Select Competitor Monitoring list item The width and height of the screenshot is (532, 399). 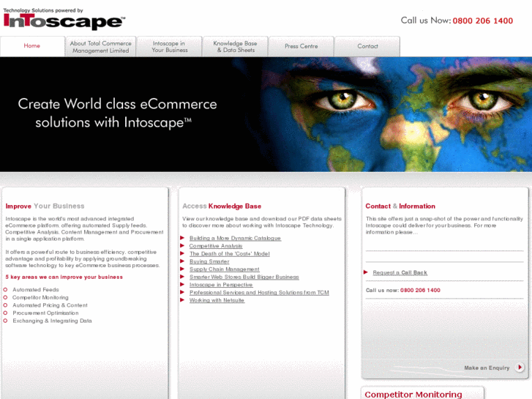point(40,297)
